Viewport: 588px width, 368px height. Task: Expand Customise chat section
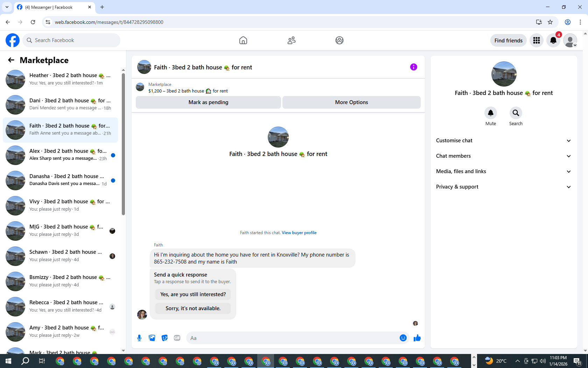[504, 141]
